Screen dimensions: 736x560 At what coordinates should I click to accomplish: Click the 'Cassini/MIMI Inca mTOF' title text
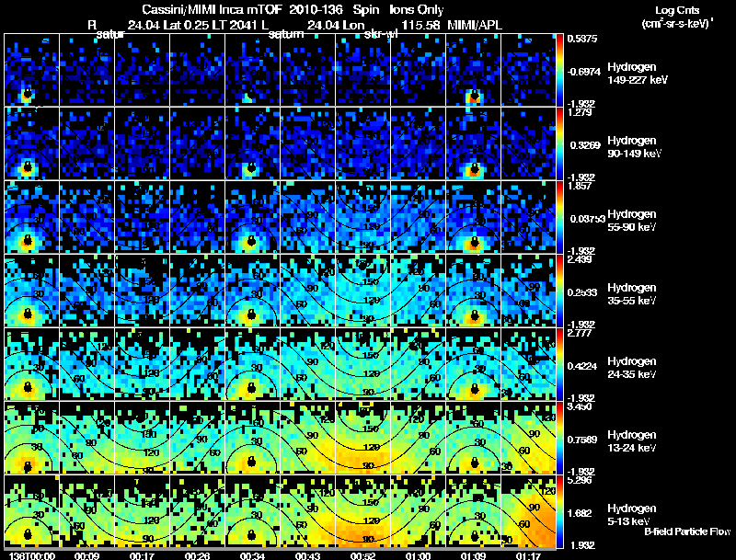tap(211, 9)
